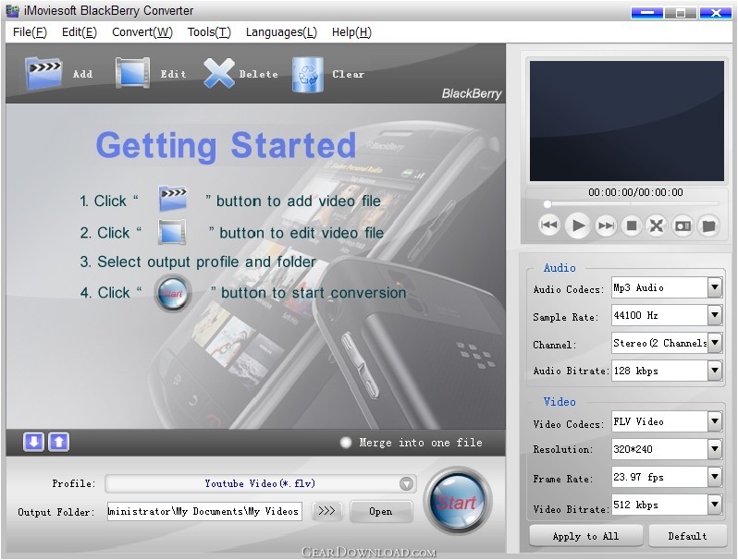Click the Edit film strip icon
The width and height of the screenshot is (738, 560).
click(133, 72)
